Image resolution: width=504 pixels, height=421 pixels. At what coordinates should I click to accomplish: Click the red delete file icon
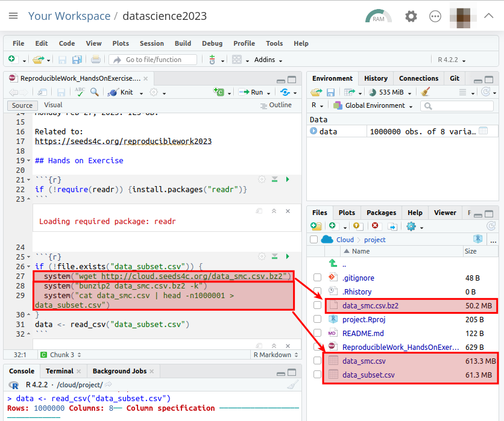tap(375, 226)
